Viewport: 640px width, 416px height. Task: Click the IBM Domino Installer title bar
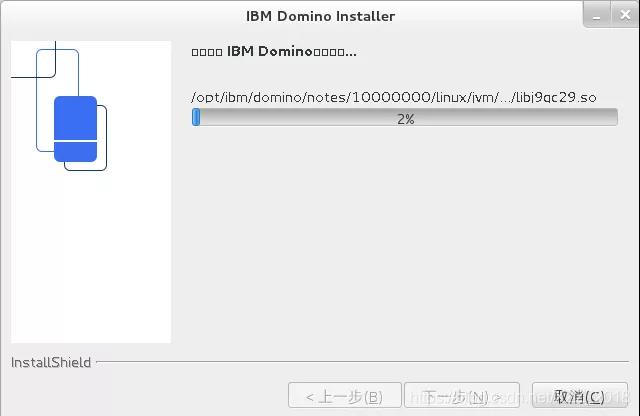click(320, 16)
